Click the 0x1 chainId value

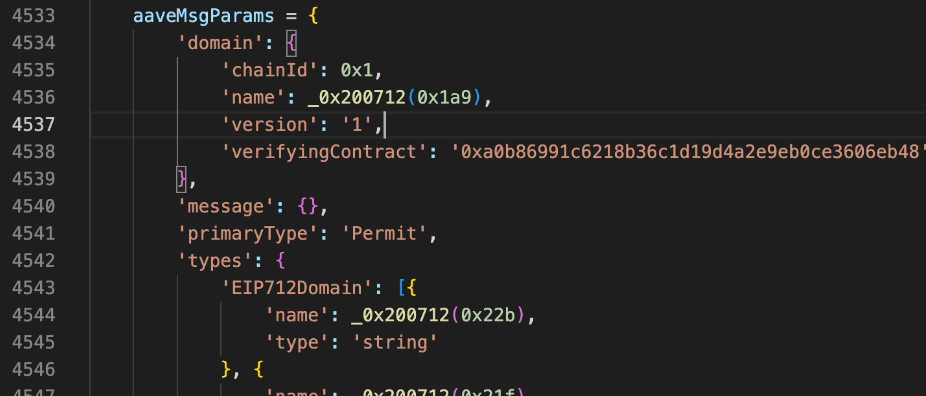tap(356, 70)
